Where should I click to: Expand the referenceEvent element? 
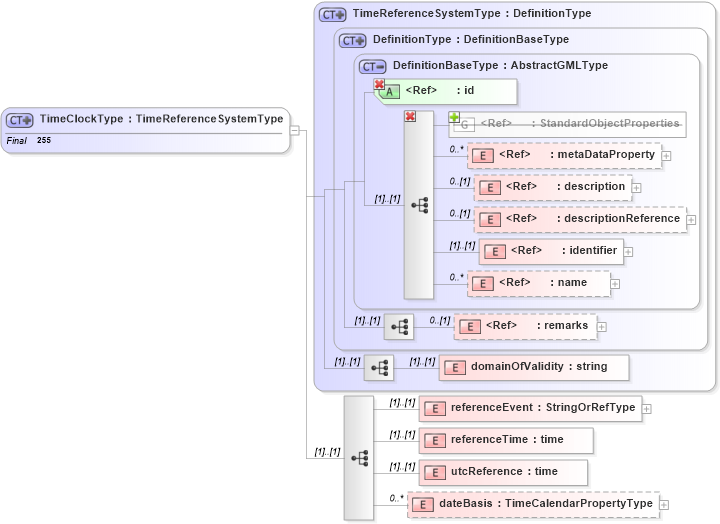coord(647,409)
